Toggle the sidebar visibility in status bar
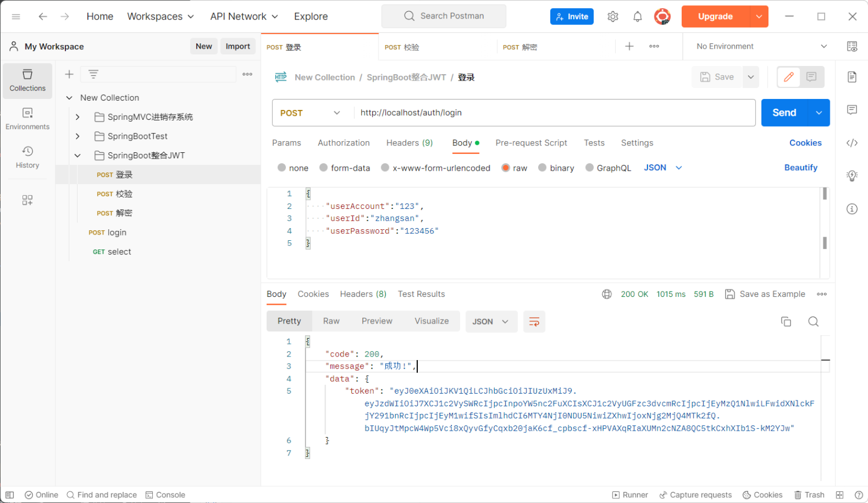The width and height of the screenshot is (868, 503). pyautogui.click(x=9, y=495)
